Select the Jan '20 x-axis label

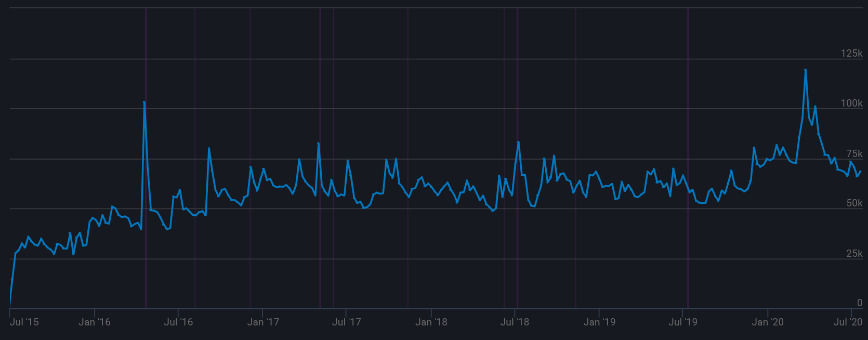(x=768, y=322)
